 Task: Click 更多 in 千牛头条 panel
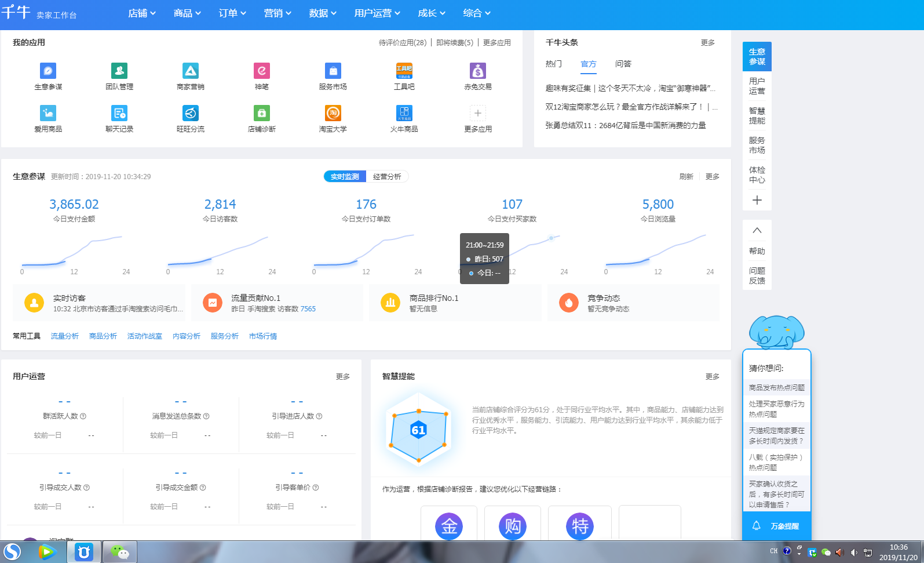pos(708,43)
